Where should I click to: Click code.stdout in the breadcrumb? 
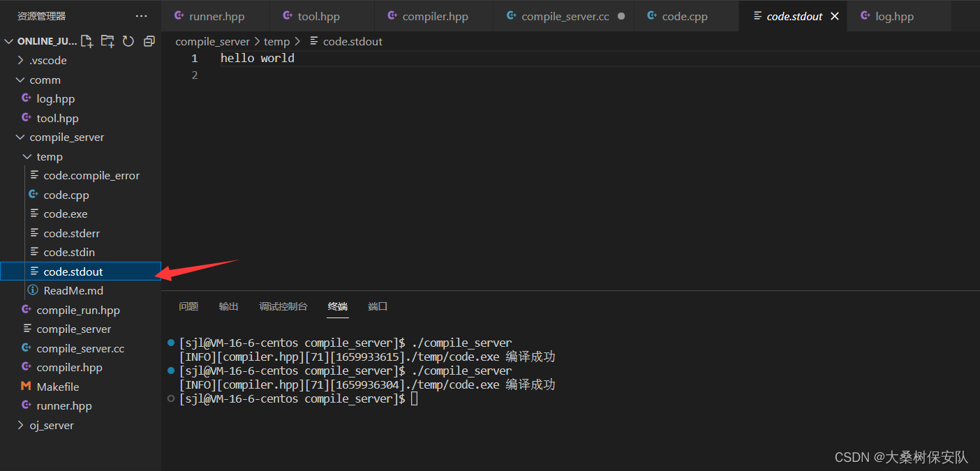pos(352,41)
